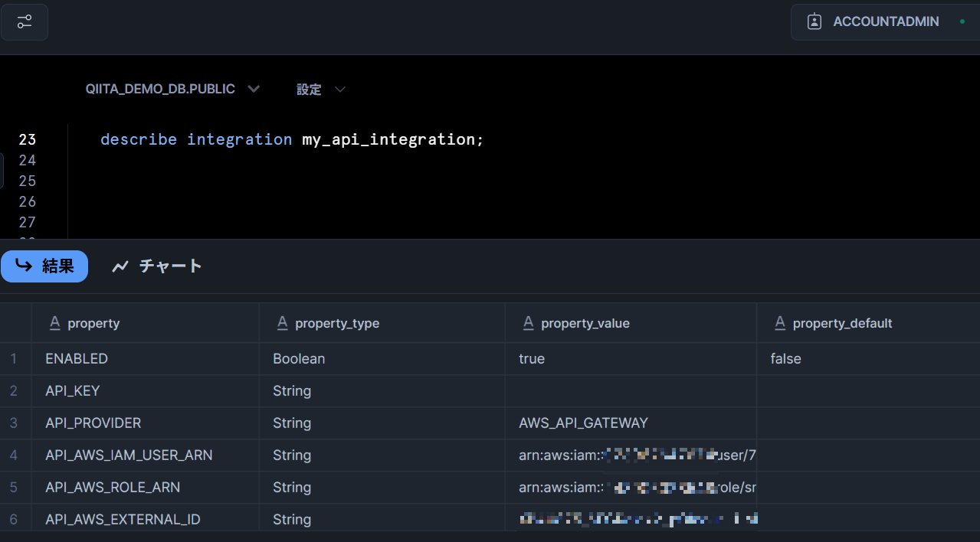980x542 pixels.
Task: Click text type icon beside property_type header
Action: 282,323
